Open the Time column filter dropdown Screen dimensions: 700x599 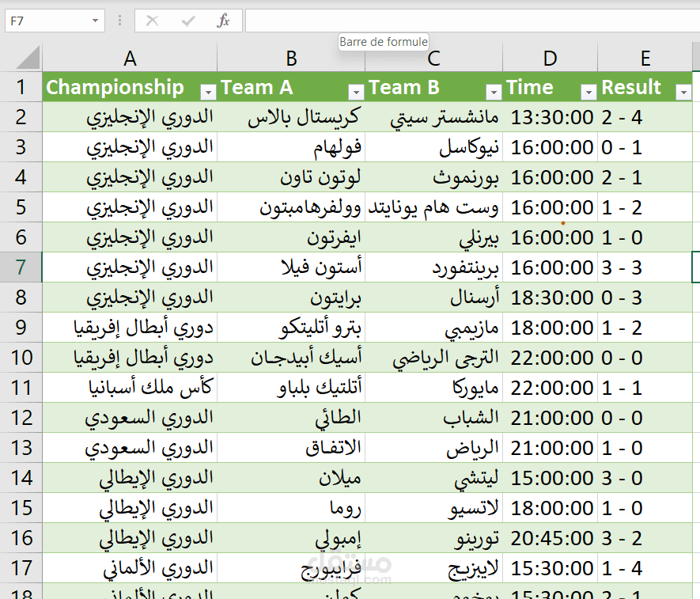(x=588, y=92)
